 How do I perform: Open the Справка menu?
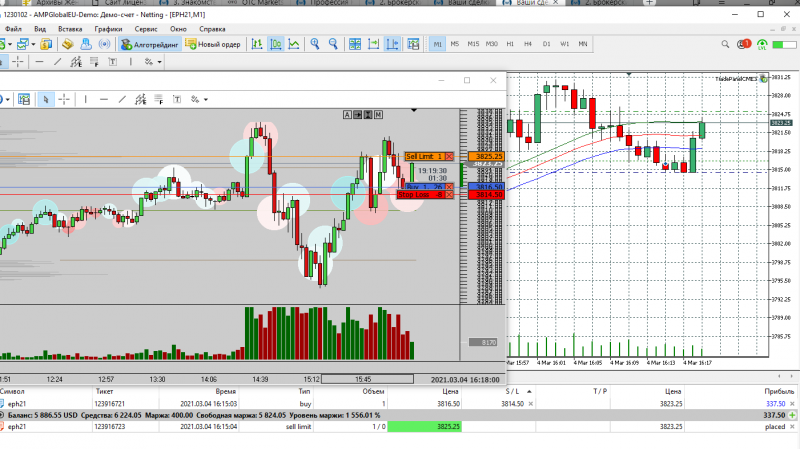click(x=212, y=29)
